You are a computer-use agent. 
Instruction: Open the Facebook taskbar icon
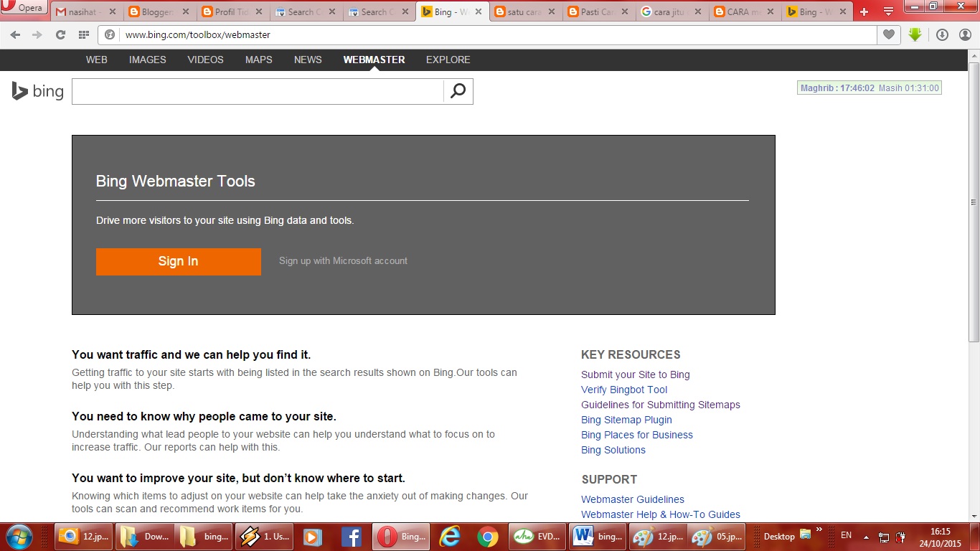click(x=351, y=536)
